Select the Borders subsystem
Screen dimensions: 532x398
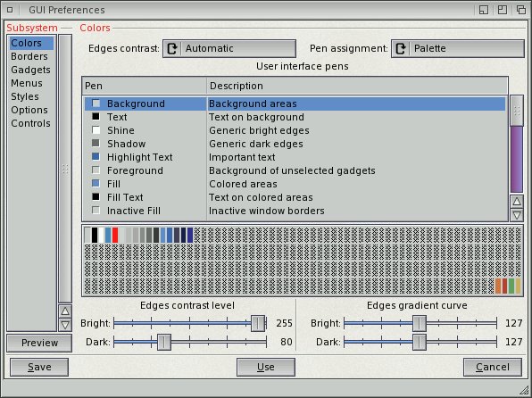tap(29, 56)
